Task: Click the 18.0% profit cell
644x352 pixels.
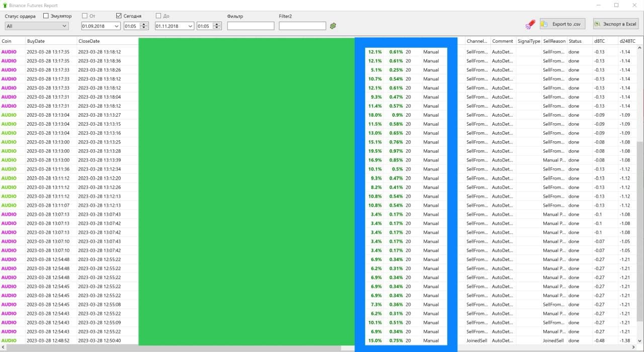Action: 375,115
